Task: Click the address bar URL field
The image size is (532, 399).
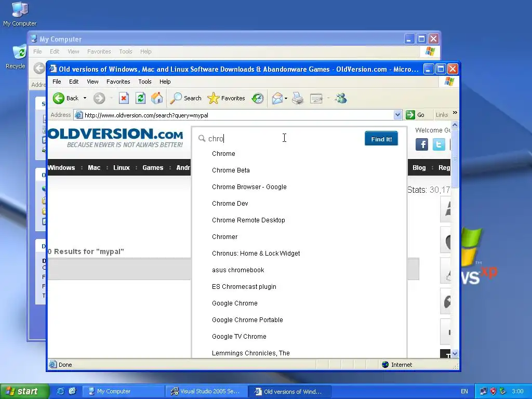Action: (237, 115)
